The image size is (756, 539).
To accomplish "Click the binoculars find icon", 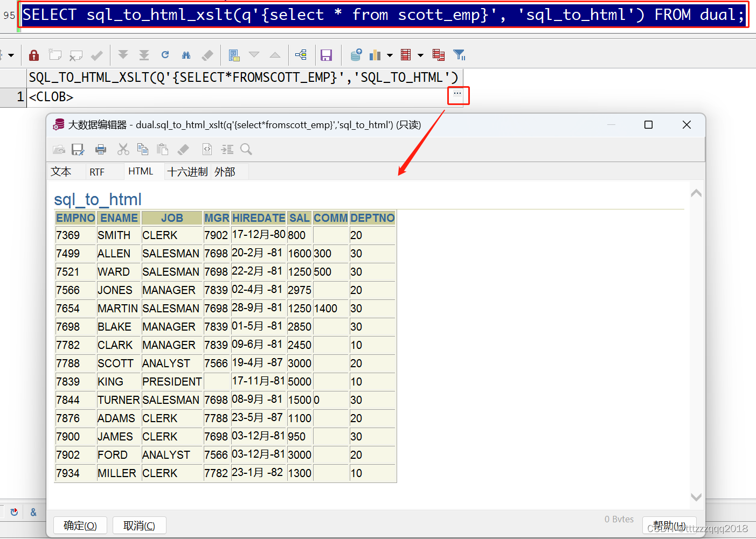I will [186, 55].
